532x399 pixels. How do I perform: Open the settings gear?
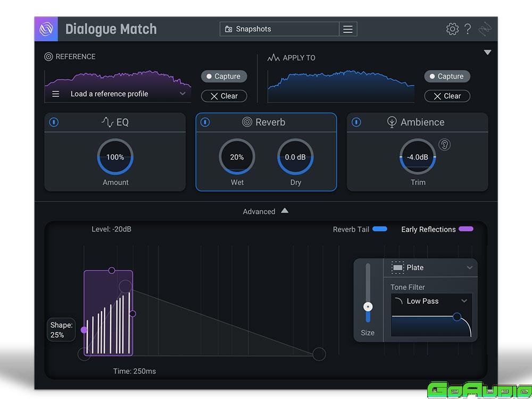452,29
